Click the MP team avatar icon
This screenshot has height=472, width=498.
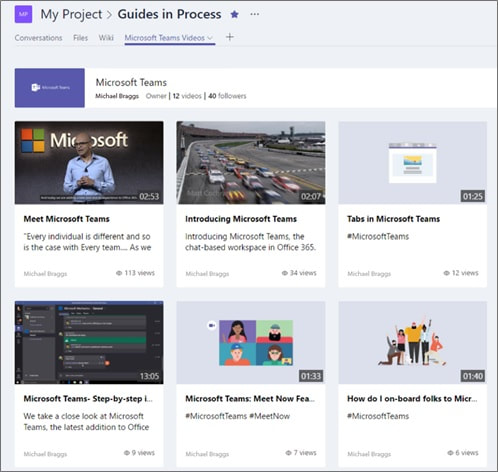tap(23, 14)
